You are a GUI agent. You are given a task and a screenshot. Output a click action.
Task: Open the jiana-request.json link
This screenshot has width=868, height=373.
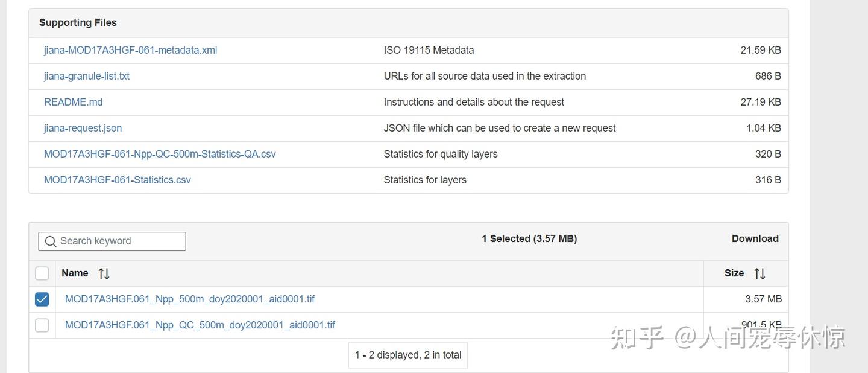point(83,129)
